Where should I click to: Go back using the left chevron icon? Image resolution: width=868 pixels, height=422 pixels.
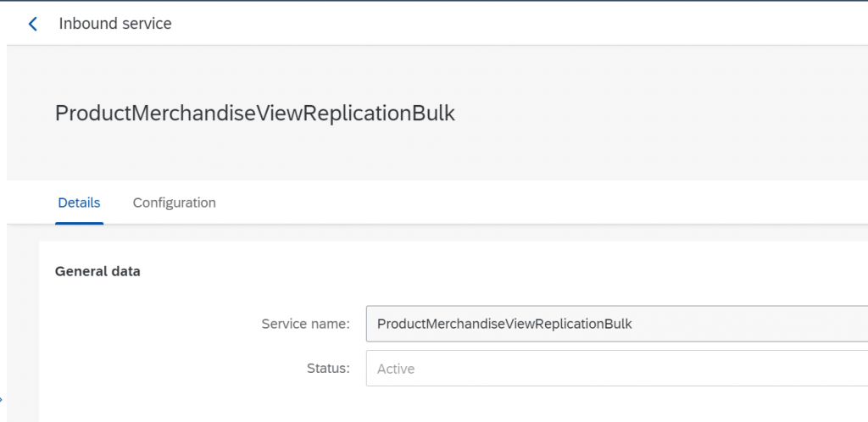pos(33,24)
